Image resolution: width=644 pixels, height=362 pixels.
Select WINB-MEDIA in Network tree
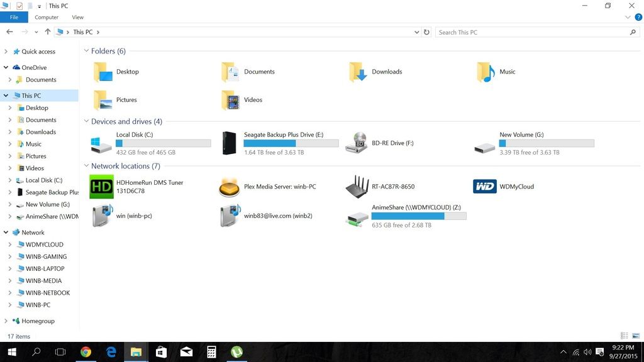pyautogui.click(x=43, y=281)
